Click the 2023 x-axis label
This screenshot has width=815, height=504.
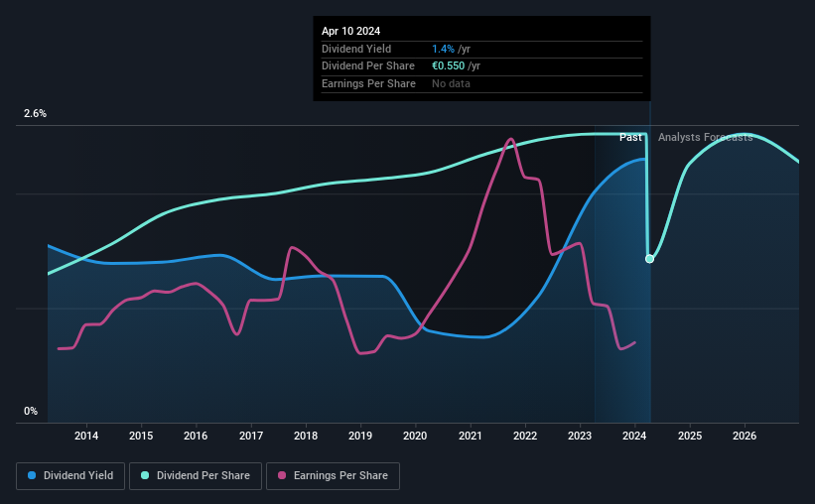pyautogui.click(x=580, y=436)
